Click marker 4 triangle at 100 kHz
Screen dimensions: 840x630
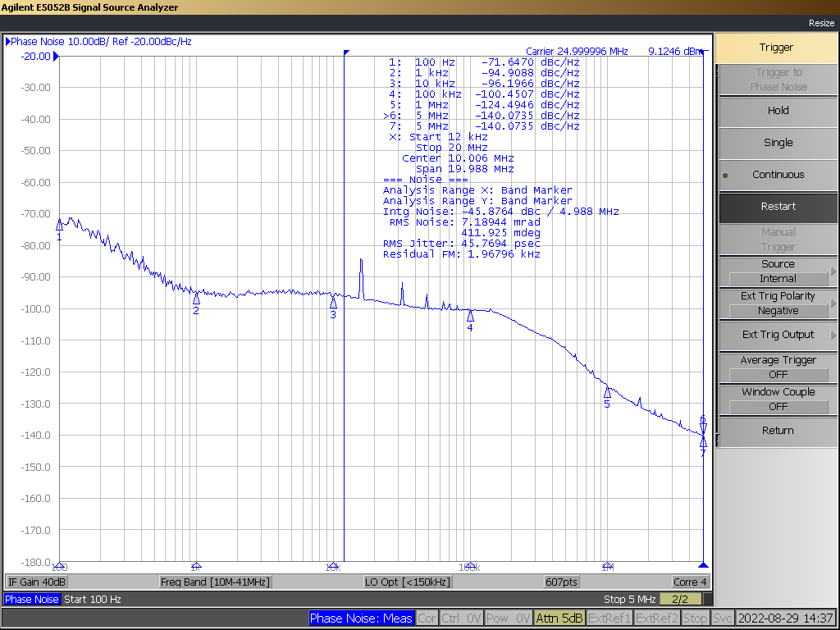click(470, 316)
